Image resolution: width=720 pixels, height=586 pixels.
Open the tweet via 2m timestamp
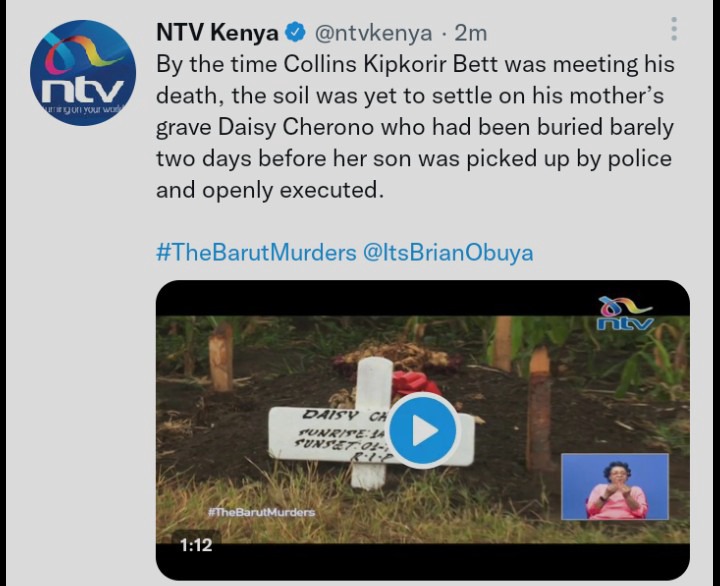(471, 33)
